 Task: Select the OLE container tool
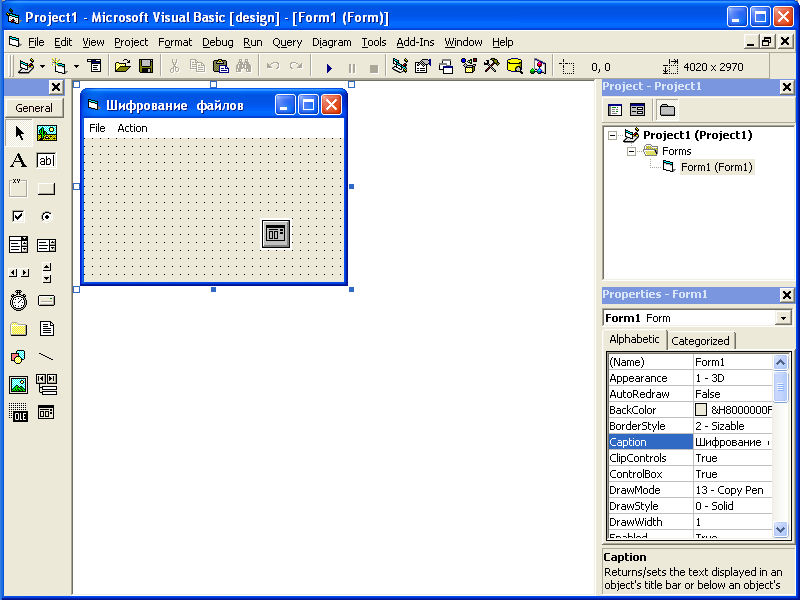19,413
